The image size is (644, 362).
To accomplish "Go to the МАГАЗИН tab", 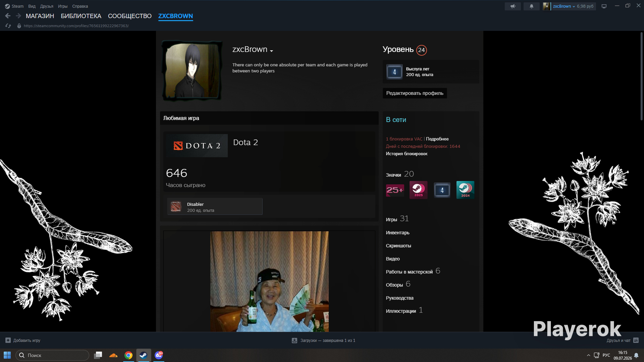I will tap(40, 16).
